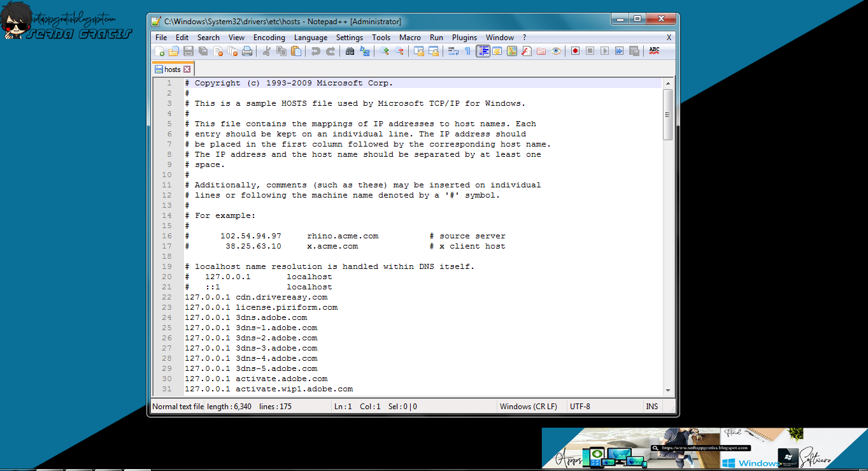This screenshot has height=471, width=868.
Task: Click the Redo arrow icon
Action: coord(331,51)
